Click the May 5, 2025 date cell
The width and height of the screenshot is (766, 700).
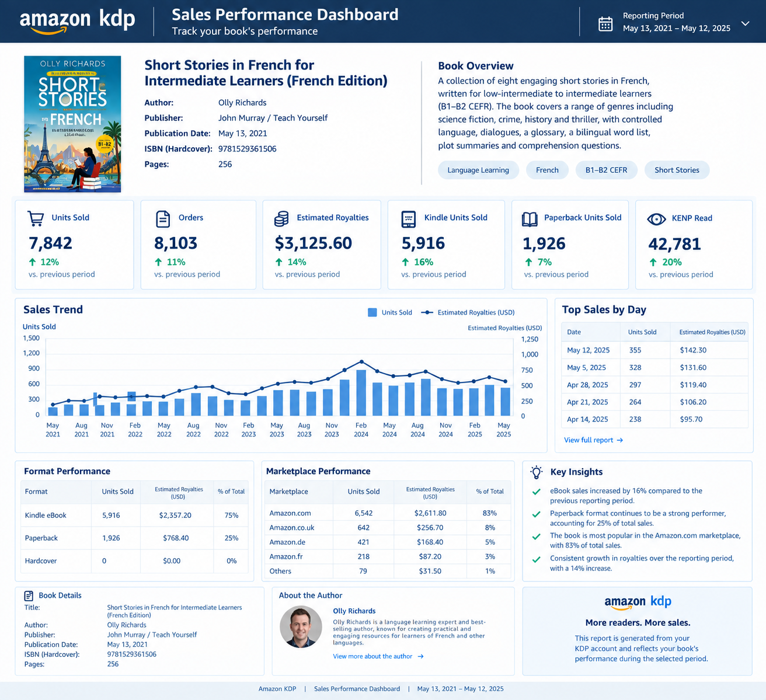(x=586, y=368)
